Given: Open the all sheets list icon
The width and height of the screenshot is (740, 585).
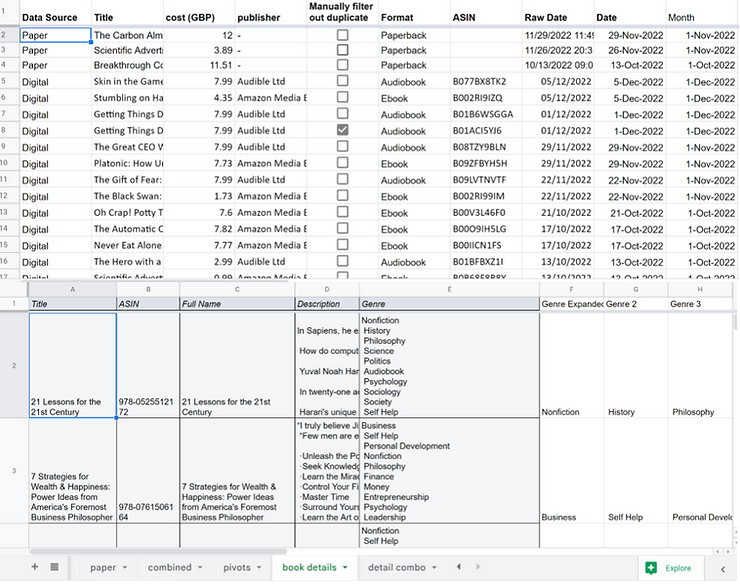Looking at the screenshot, I should click(54, 567).
